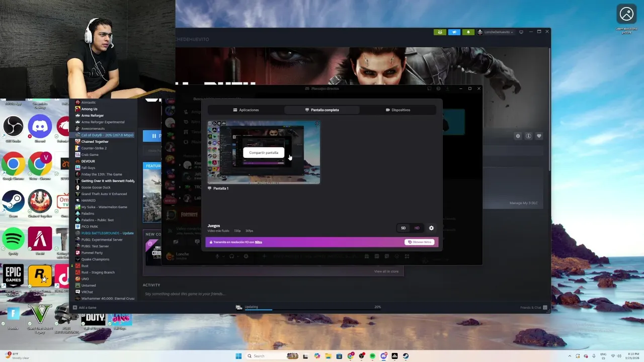Click the Obtener Nitro button
Viewport: 644px width, 362px height.
tap(420, 242)
